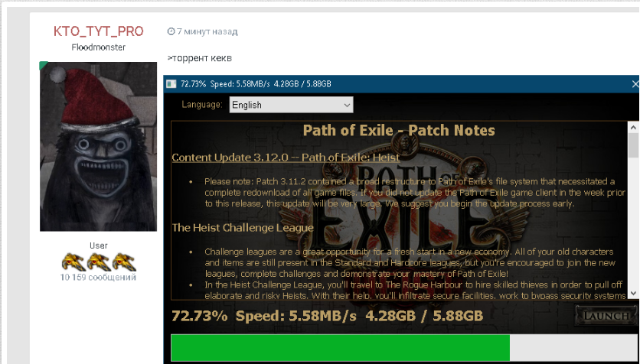Viewport: 640px width, 364px height.
Task: Click the 'Floodmonster' user title text
Action: click(x=98, y=47)
